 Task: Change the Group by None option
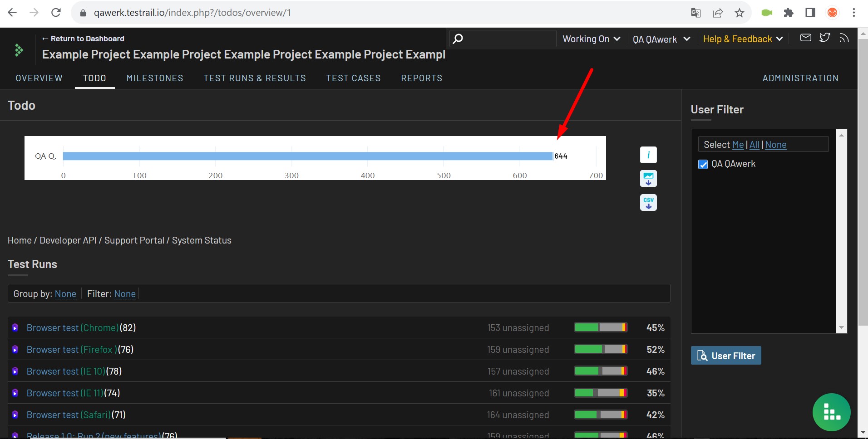click(65, 294)
